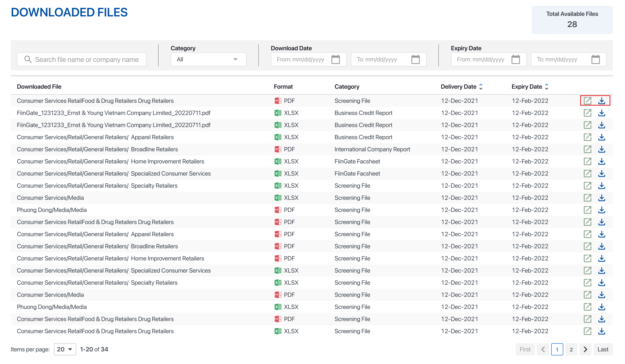Click the Expiry Date From date field
This screenshot has height=364, width=625.
point(481,60)
